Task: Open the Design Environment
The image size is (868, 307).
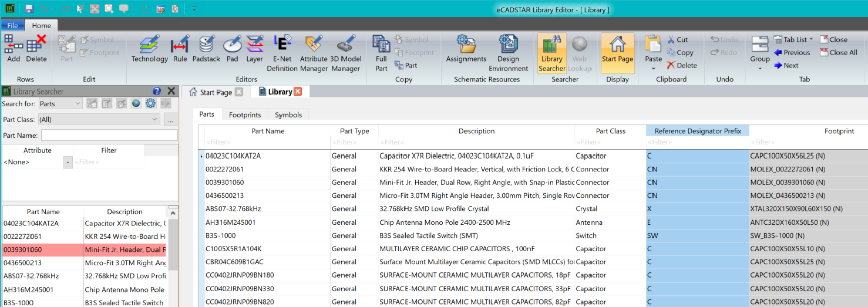Action: [x=508, y=53]
